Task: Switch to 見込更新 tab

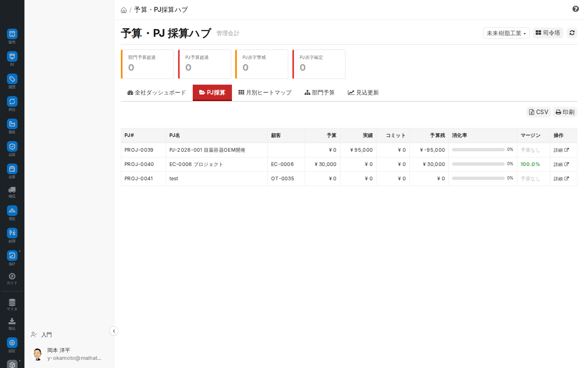Action: coord(363,93)
